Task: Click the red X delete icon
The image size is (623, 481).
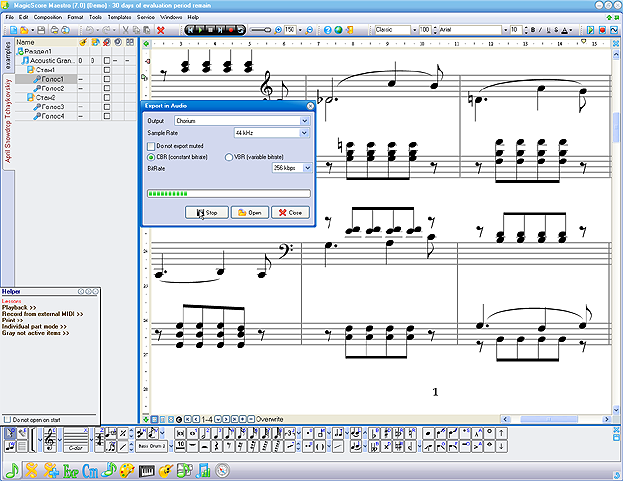Action: point(161,30)
